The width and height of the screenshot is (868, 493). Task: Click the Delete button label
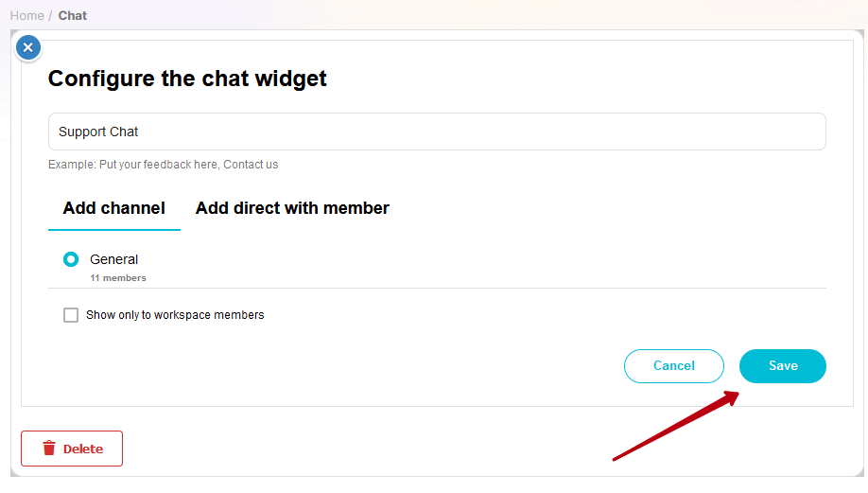83,449
